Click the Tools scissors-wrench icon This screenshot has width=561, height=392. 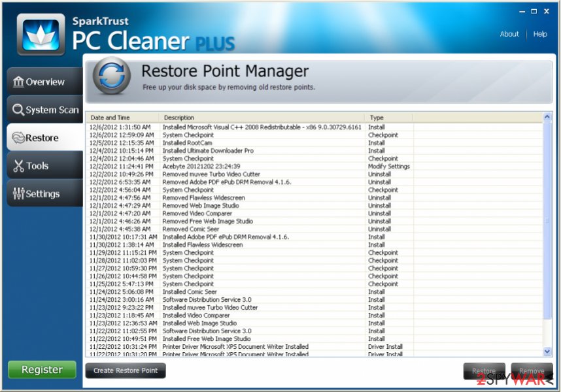[x=18, y=166]
